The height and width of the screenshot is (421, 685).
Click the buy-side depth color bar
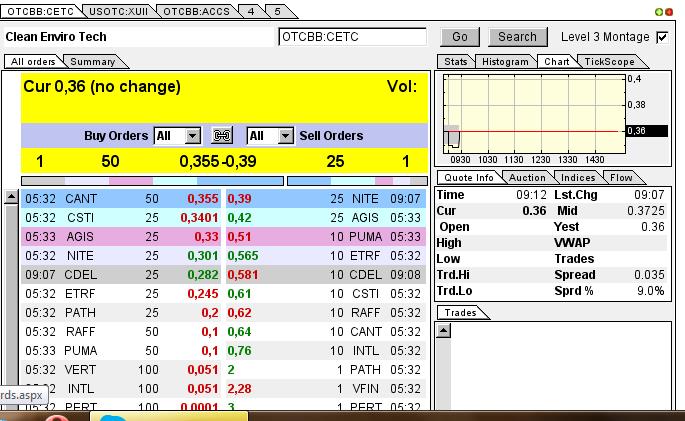[152, 181]
